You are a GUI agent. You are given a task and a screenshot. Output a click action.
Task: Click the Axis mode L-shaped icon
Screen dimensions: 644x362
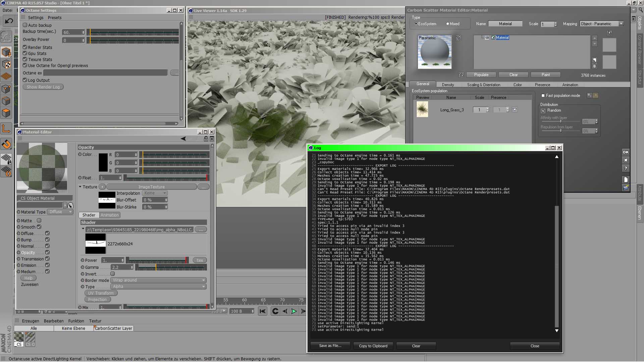6,128
